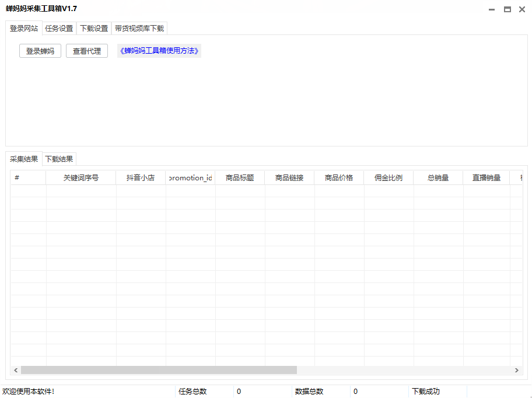Switch to the 采集结果 tab

24,159
